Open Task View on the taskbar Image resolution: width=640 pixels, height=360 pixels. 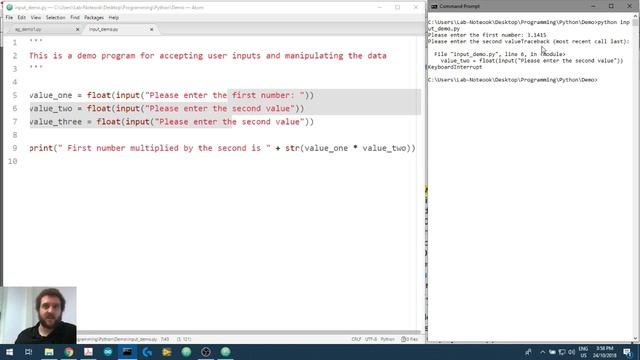tap(29, 352)
